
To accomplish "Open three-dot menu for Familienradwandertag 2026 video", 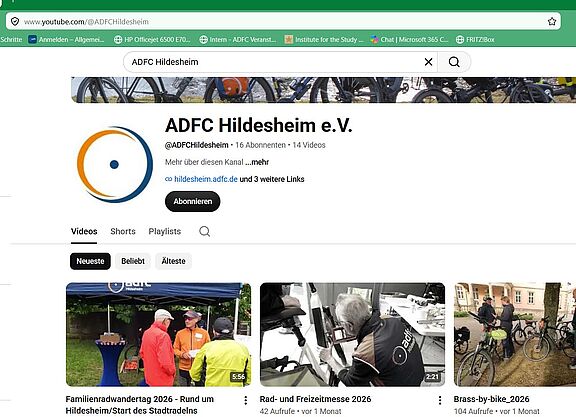I will [x=246, y=400].
